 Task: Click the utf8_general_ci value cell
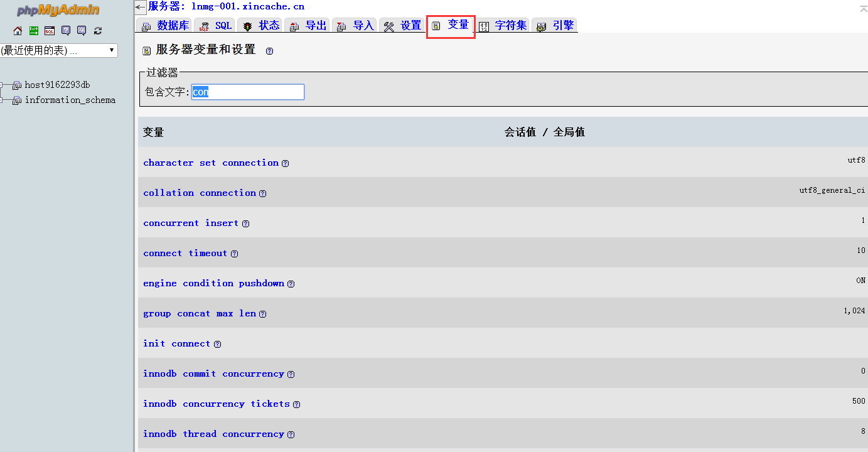(832, 190)
